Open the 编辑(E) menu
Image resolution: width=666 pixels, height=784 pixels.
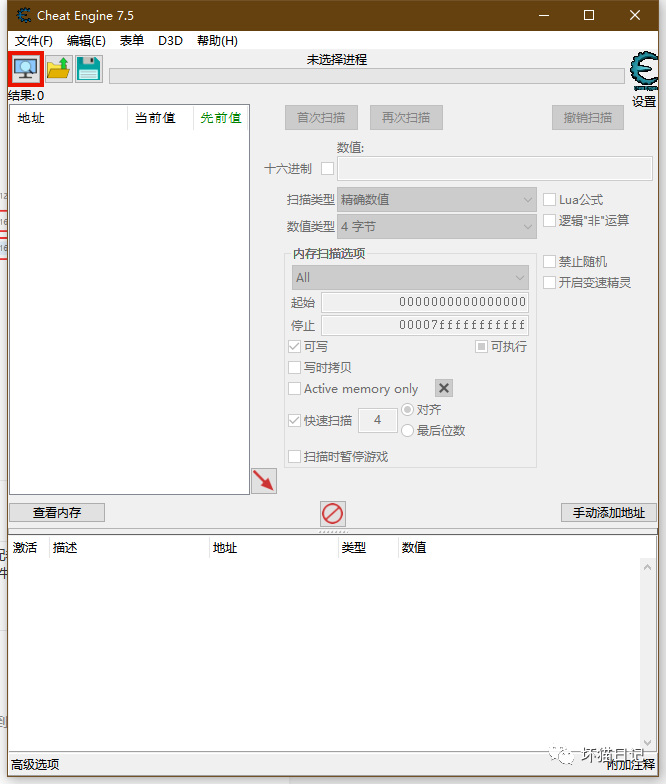tap(86, 40)
